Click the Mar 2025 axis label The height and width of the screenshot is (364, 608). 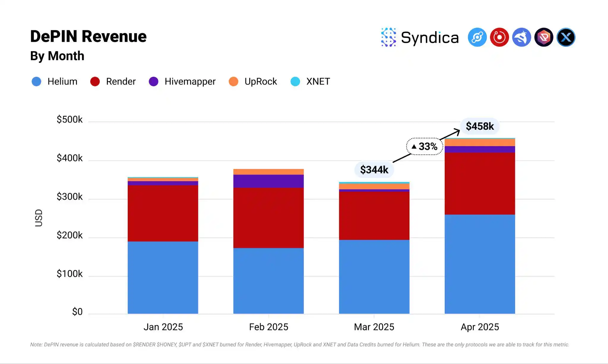tap(374, 327)
